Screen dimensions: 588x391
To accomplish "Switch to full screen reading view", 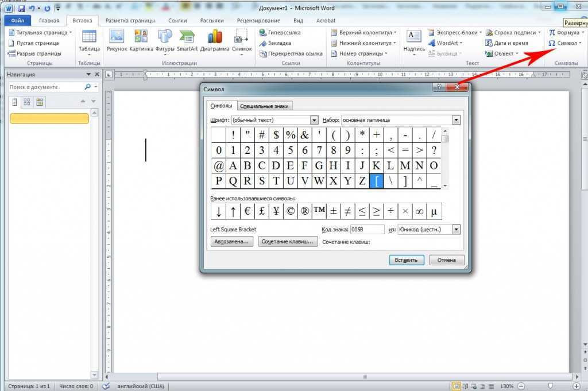I will click(x=465, y=386).
